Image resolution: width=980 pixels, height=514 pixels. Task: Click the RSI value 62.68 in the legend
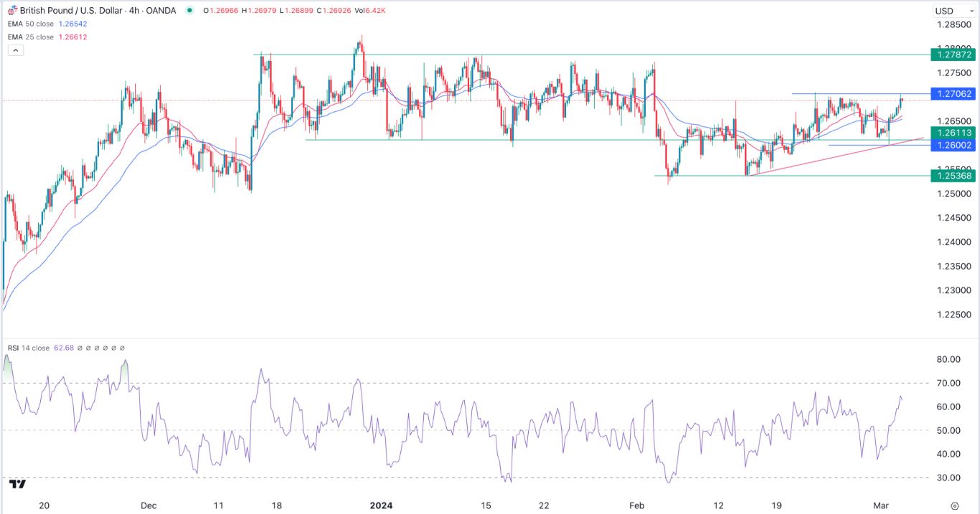(65, 347)
